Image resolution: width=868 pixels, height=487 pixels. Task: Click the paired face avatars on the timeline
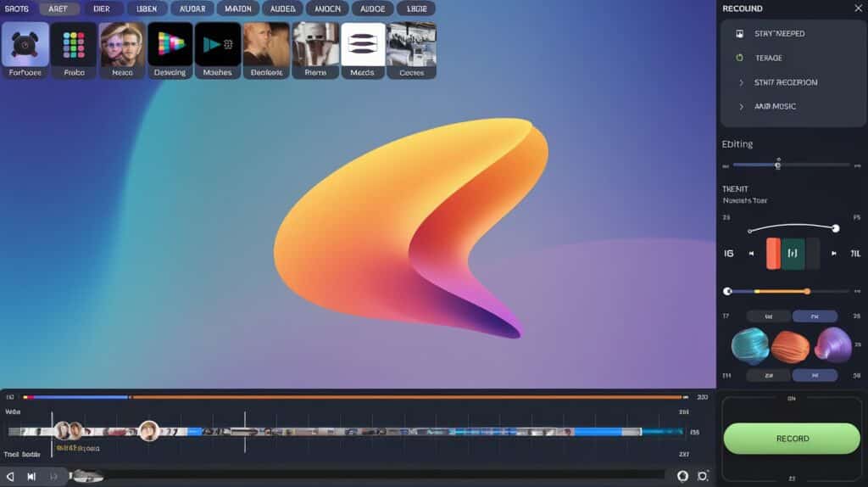(x=70, y=430)
